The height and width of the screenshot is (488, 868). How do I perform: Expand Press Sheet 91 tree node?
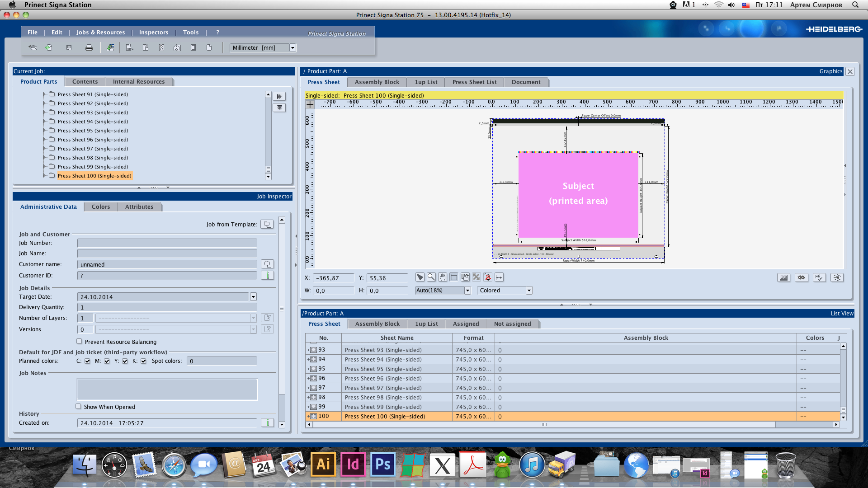pos(44,94)
